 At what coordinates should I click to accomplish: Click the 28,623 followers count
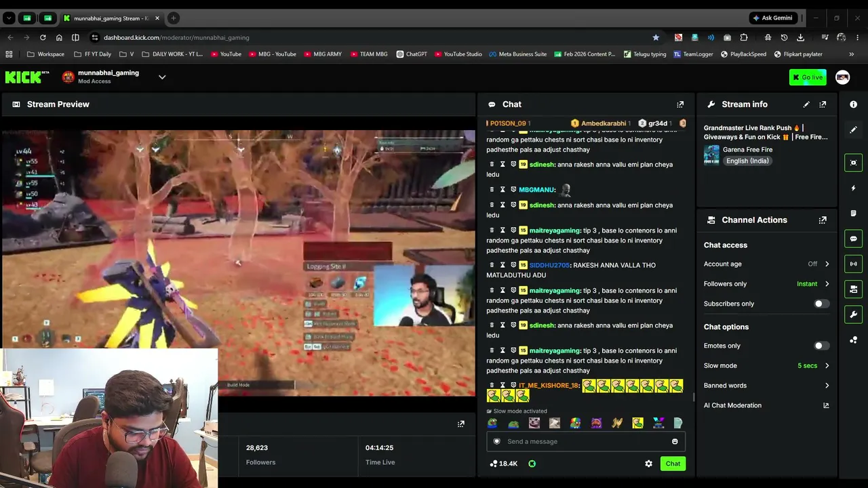pos(257,448)
